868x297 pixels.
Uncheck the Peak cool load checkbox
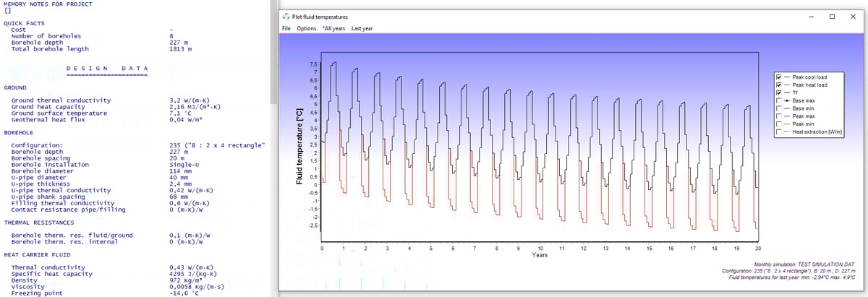tap(778, 77)
